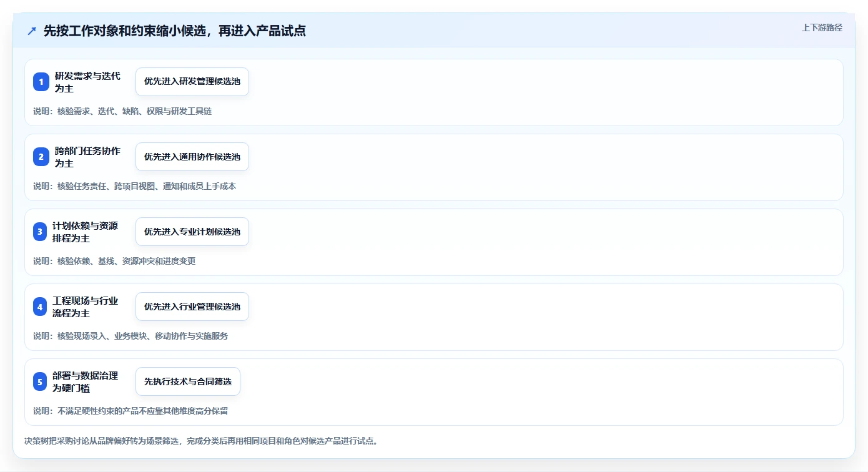The image size is (868, 472).
Task: Click note 说明：不满足硬性约束的产品不应靠其他维度高分保留
Action: point(131,411)
